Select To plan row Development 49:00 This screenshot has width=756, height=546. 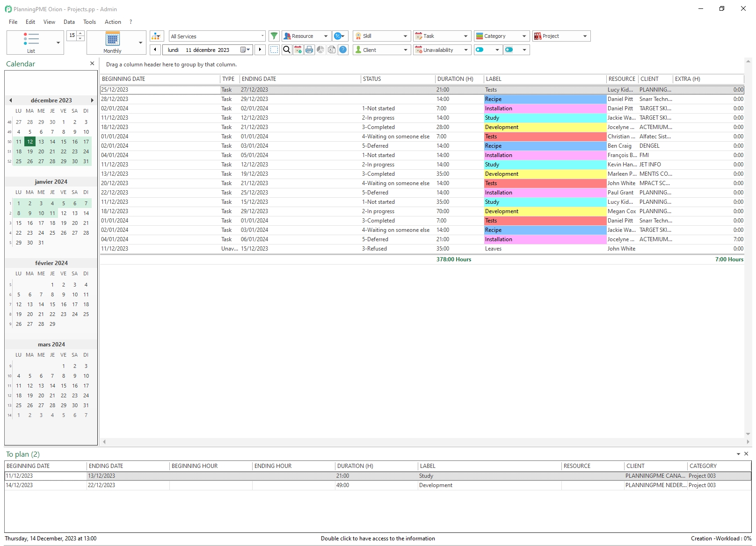[378, 485]
